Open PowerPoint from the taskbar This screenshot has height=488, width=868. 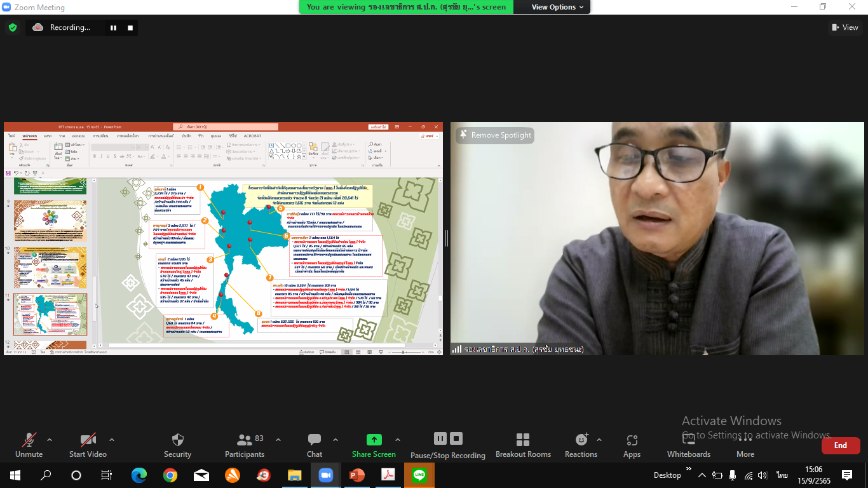(357, 475)
